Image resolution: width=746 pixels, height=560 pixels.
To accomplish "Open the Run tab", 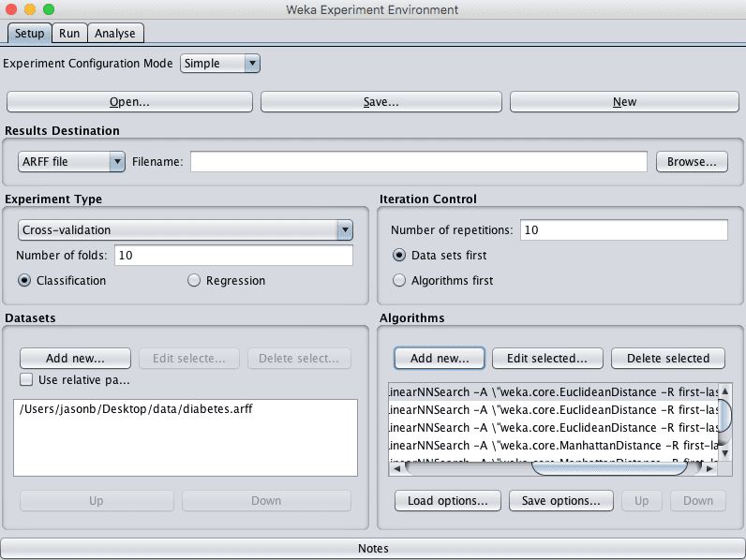I will click(69, 34).
